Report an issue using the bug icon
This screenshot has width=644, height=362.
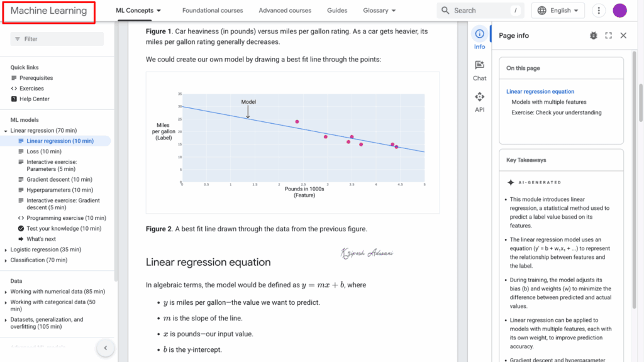(593, 35)
